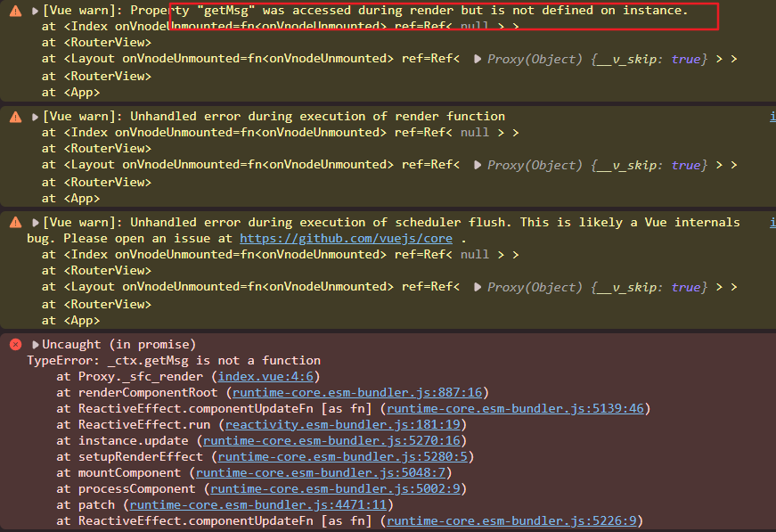The height and width of the screenshot is (532, 776).
Task: Click the warning icon for the scheduler flush warning
Action: (15, 223)
